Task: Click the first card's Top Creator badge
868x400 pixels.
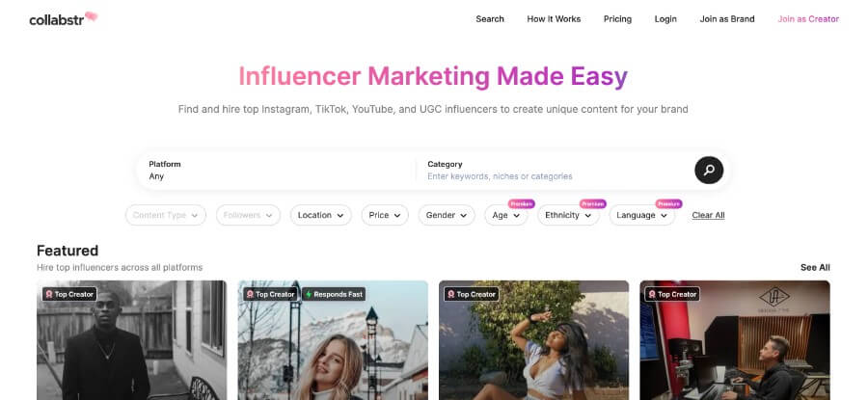Action: [69, 294]
